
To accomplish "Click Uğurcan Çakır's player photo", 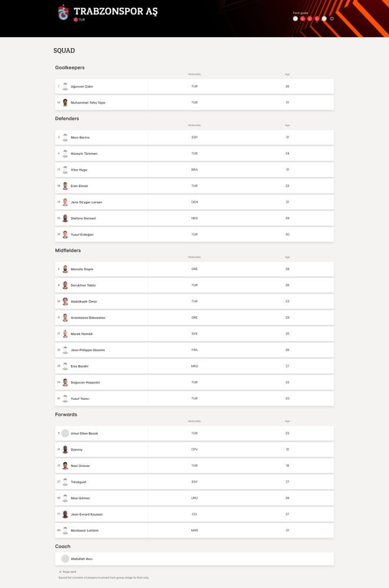I will [x=65, y=86].
